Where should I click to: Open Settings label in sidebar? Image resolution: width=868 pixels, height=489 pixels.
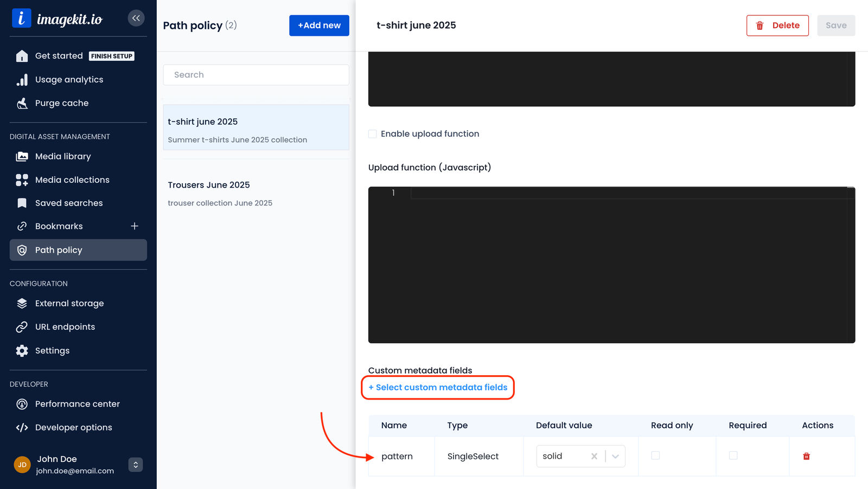pyautogui.click(x=52, y=351)
